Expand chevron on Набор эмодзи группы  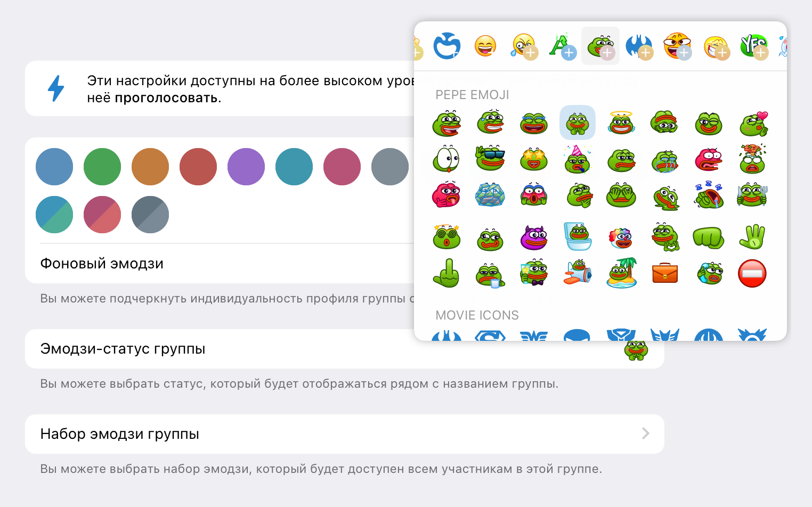(646, 434)
